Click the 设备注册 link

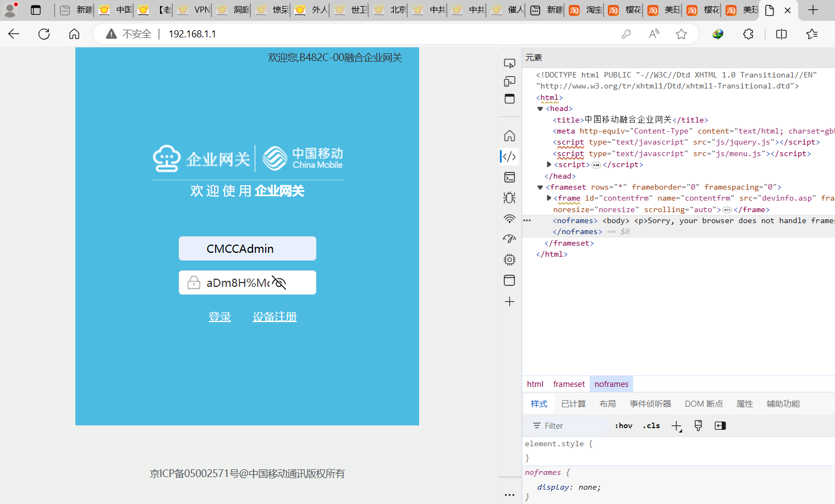tap(274, 317)
